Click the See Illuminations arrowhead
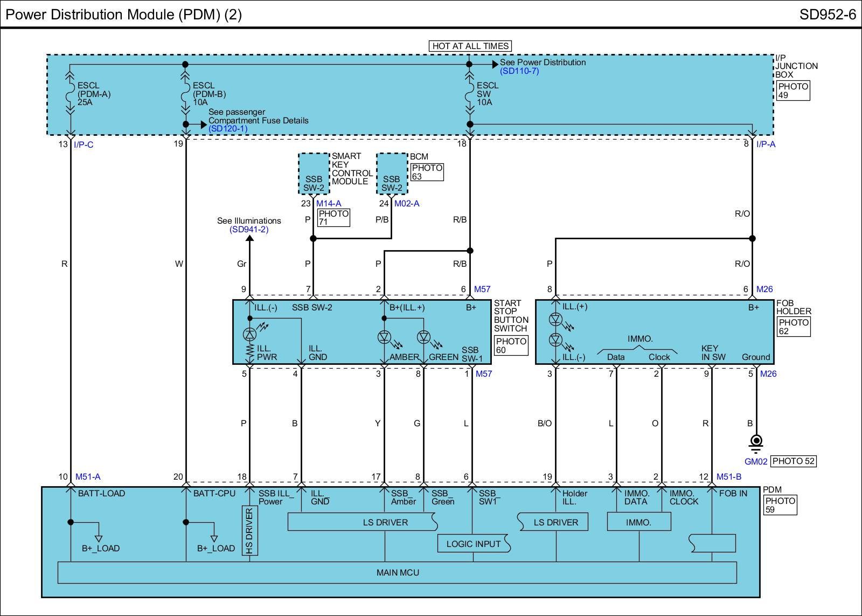 (x=249, y=239)
